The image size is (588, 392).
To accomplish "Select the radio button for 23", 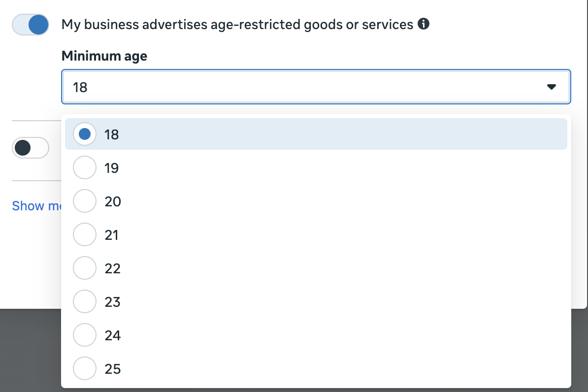I will click(85, 301).
